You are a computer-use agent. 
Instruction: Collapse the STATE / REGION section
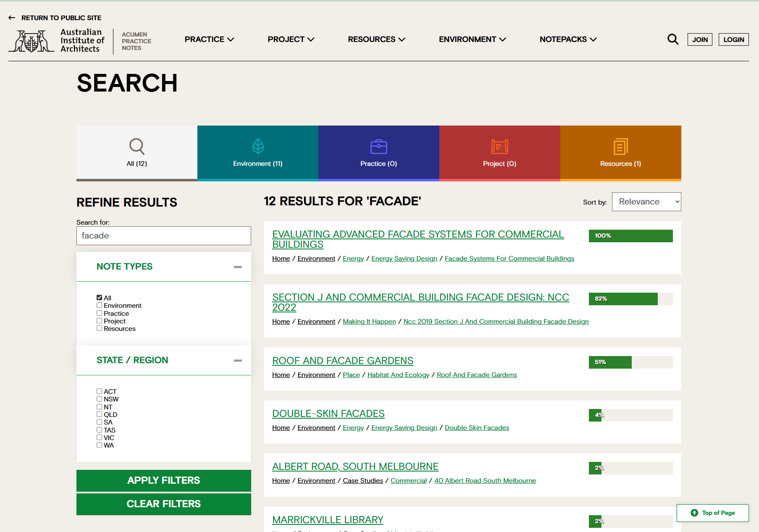pos(238,360)
